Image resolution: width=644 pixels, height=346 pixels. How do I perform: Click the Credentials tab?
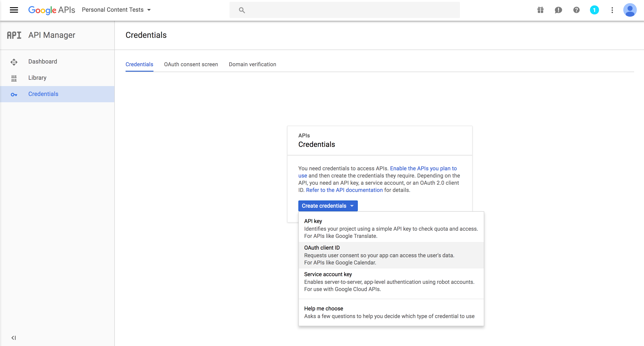pyautogui.click(x=139, y=64)
